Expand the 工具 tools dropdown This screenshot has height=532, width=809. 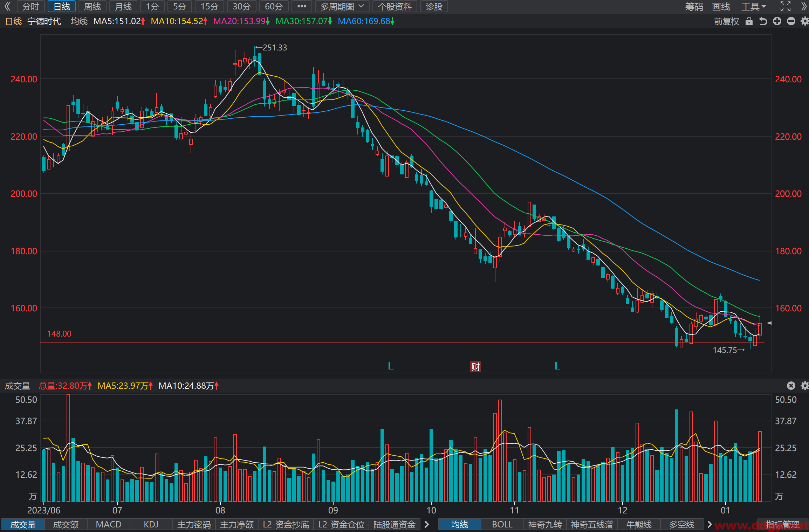coord(754,6)
